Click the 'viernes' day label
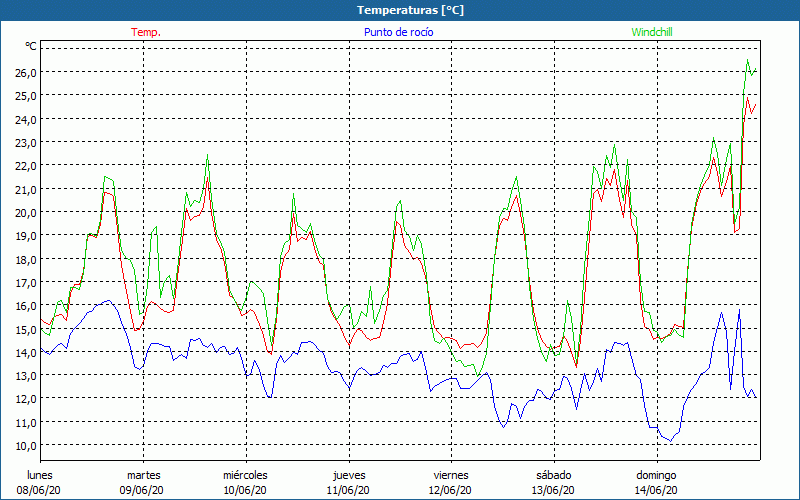 click(x=451, y=475)
